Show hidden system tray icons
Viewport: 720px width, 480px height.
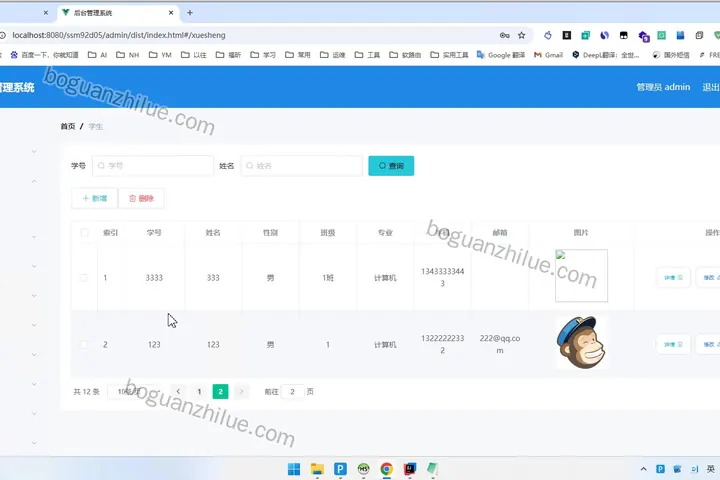(x=643, y=469)
